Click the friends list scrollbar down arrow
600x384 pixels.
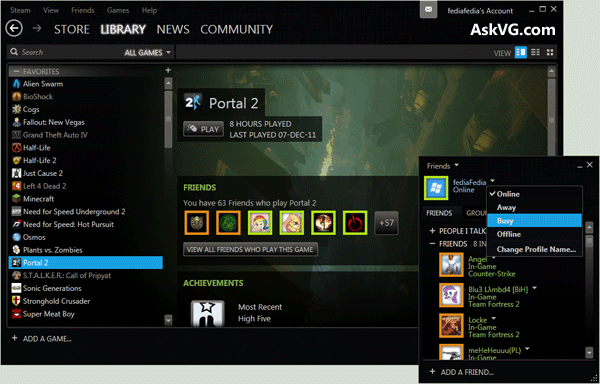coord(589,353)
